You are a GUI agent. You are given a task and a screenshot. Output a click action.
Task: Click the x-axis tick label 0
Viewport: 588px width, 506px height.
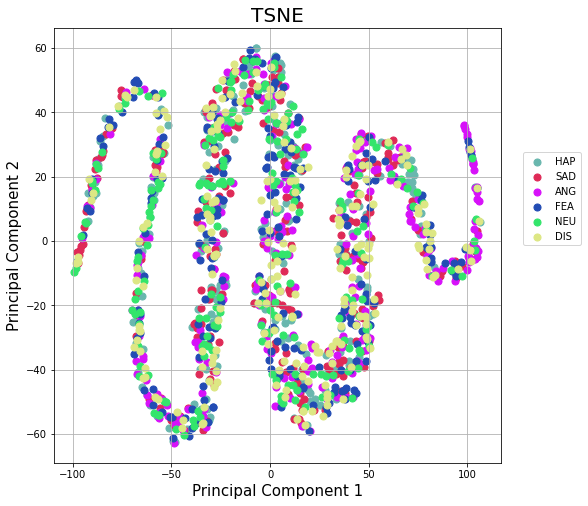coord(270,474)
